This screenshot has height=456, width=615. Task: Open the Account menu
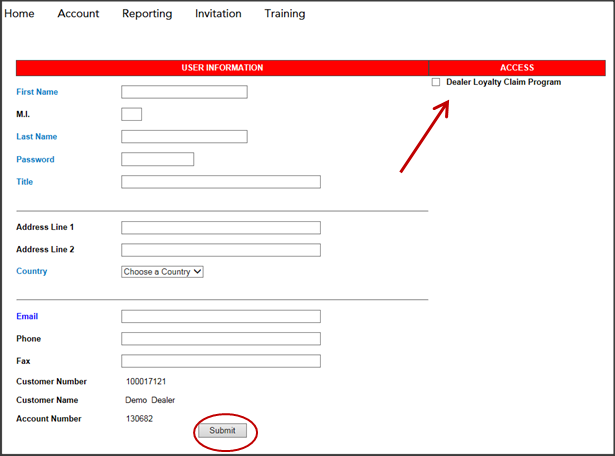[78, 14]
